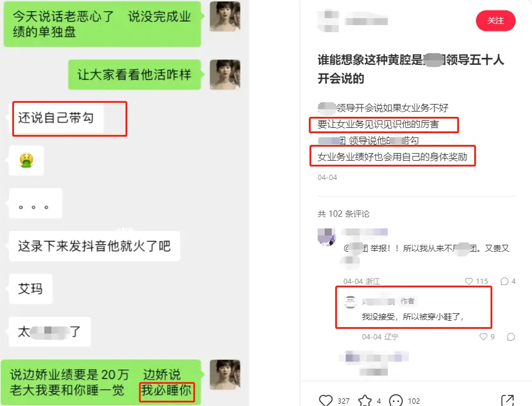Tap avatar next to 今天说话老恶心了 message
Screen dimensions: 532x406
[225, 16]
